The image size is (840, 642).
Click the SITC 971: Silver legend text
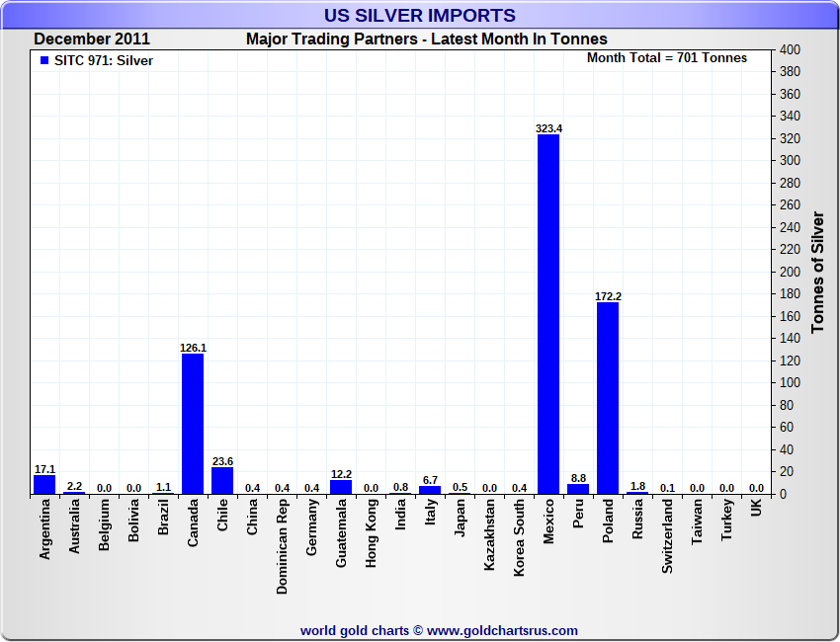point(104,60)
